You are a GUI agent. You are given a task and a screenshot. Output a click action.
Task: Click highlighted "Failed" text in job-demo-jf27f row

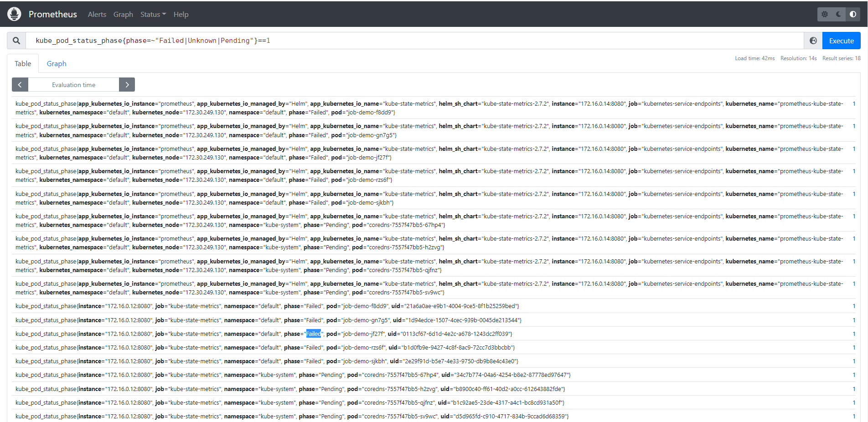pos(313,334)
